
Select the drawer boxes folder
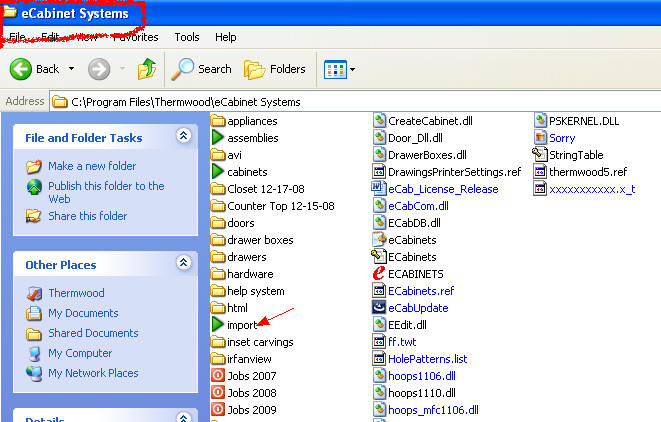pos(252,240)
